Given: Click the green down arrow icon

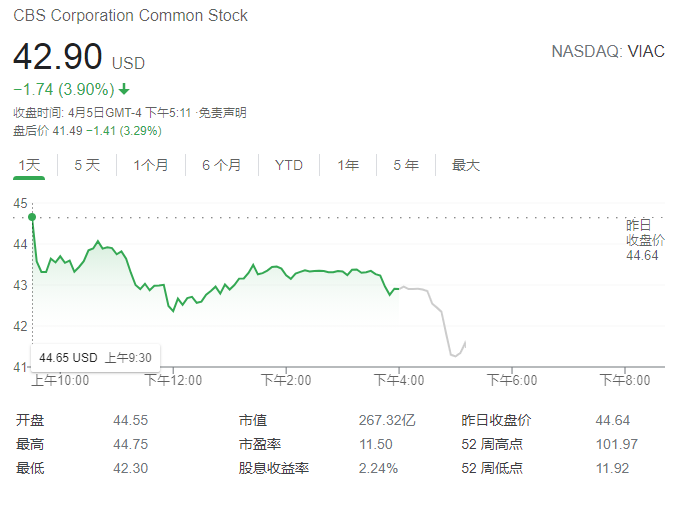Looking at the screenshot, I should 124,89.
